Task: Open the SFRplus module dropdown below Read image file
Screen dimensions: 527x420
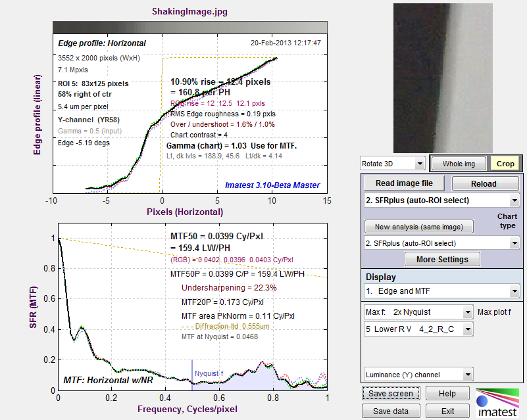Action: point(440,200)
